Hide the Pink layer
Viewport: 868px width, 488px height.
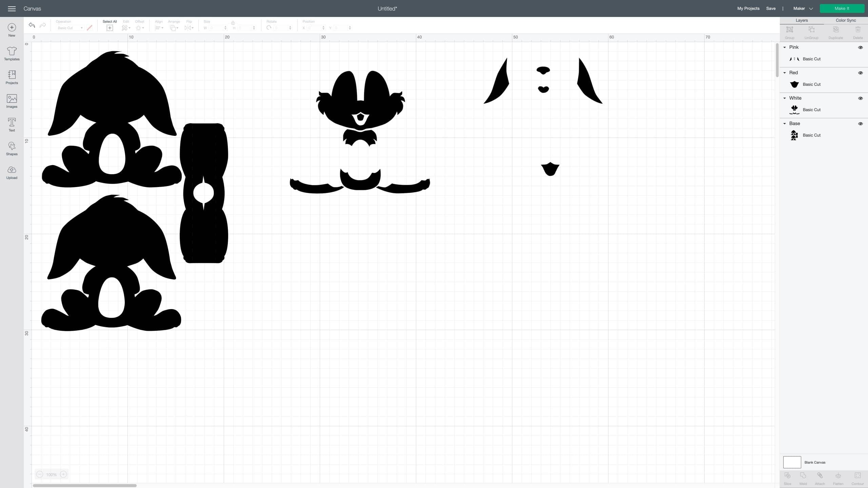coord(860,47)
